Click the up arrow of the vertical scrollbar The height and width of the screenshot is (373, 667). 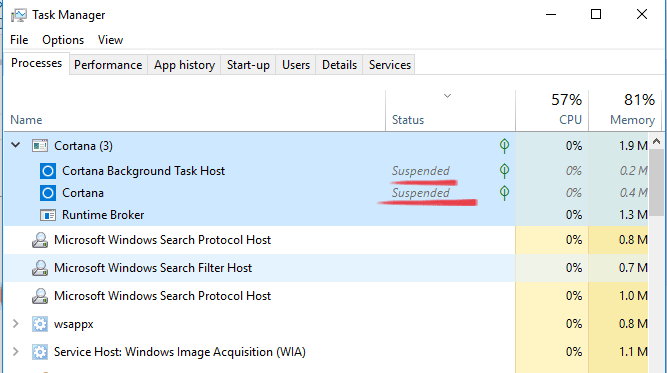[x=656, y=142]
